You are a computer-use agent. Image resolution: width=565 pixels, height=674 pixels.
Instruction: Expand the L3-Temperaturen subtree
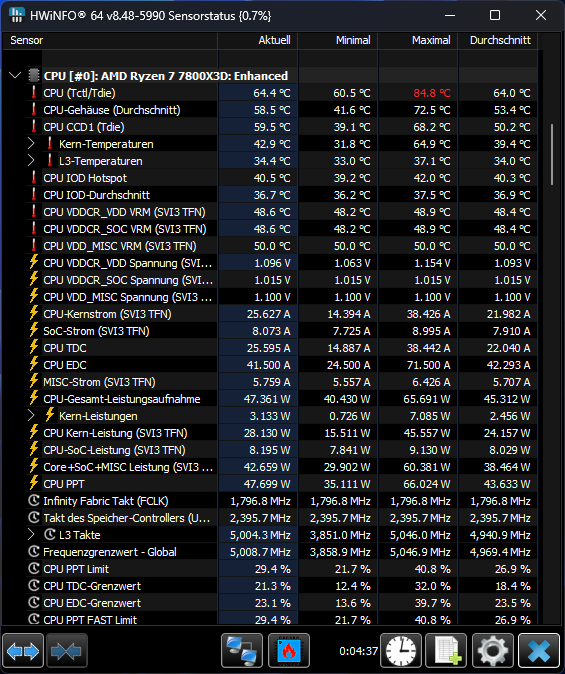tap(31, 160)
